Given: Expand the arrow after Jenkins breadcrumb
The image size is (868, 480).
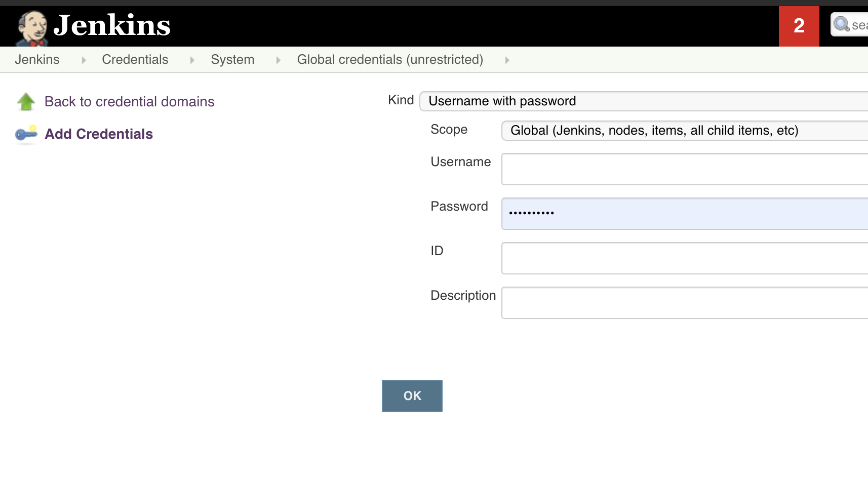Looking at the screenshot, I should pyautogui.click(x=84, y=60).
